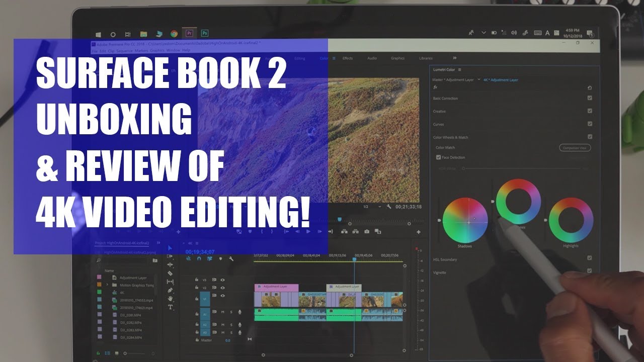This screenshot has height=362, width=644.
Task: Select the Selection arrow tool
Action: [x=170, y=248]
